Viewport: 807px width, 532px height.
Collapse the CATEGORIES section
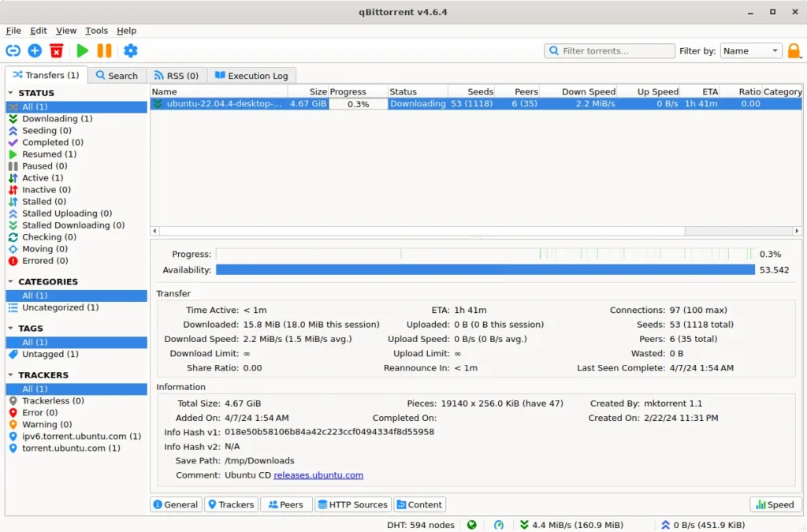coord(9,281)
